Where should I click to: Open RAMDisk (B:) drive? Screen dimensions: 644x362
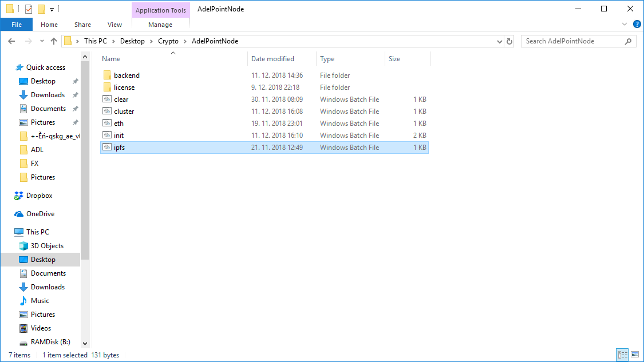50,342
